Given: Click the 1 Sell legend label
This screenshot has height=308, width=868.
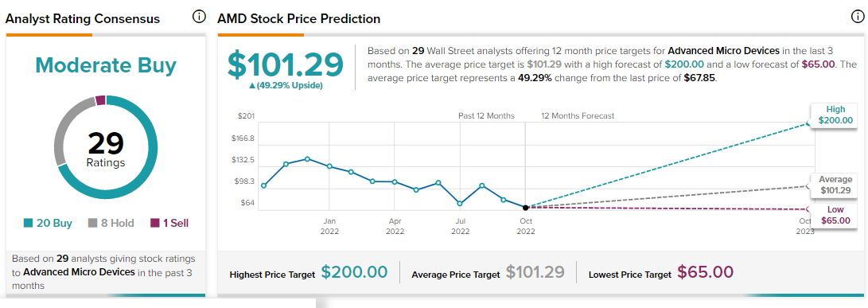Looking at the screenshot, I should (x=176, y=224).
